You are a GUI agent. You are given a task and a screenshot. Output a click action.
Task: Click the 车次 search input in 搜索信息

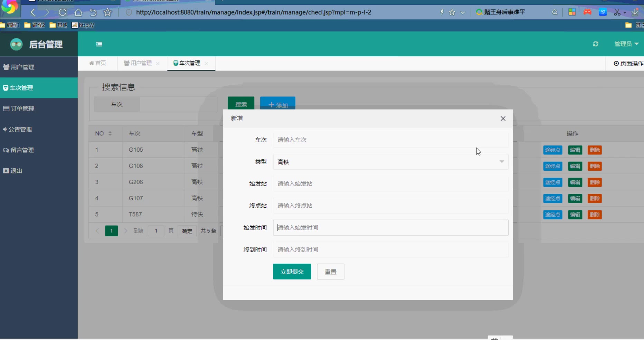pyautogui.click(x=178, y=104)
